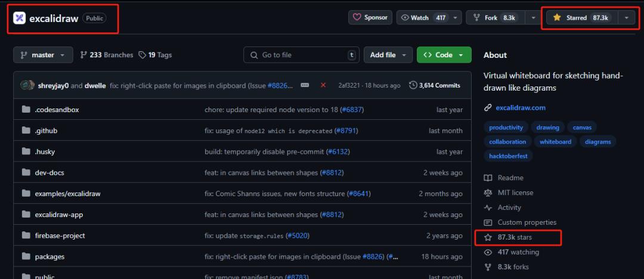This screenshot has height=279, width=644.
Task: Open commit hash 2af3221
Action: [x=349, y=85]
